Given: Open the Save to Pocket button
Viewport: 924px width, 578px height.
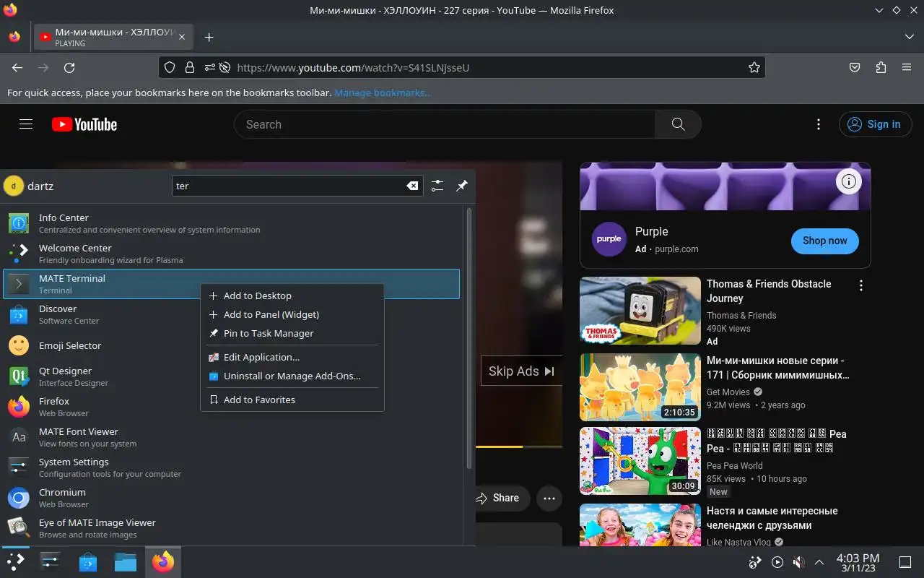Looking at the screenshot, I should click(x=855, y=67).
